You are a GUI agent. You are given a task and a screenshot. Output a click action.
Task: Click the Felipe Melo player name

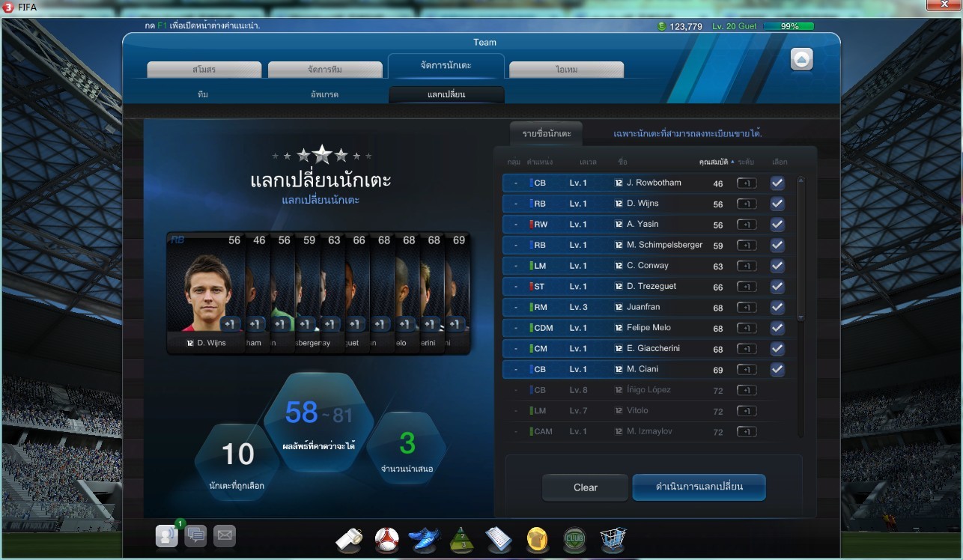click(648, 328)
